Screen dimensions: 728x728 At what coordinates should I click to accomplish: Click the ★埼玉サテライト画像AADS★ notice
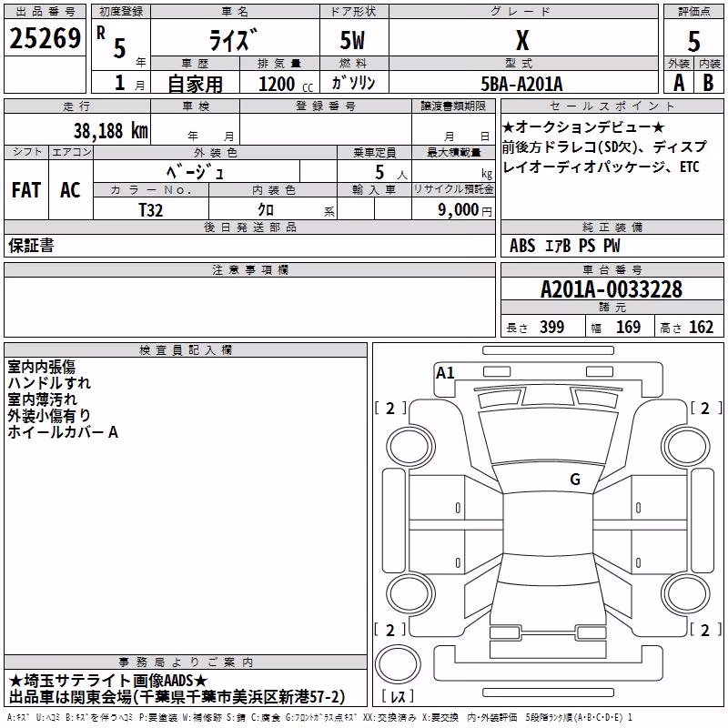click(x=107, y=681)
